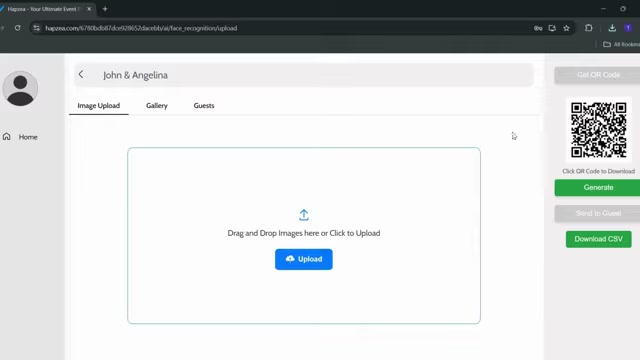The width and height of the screenshot is (640, 360).
Task: Click the Home house icon in sidebar
Action: (7, 136)
